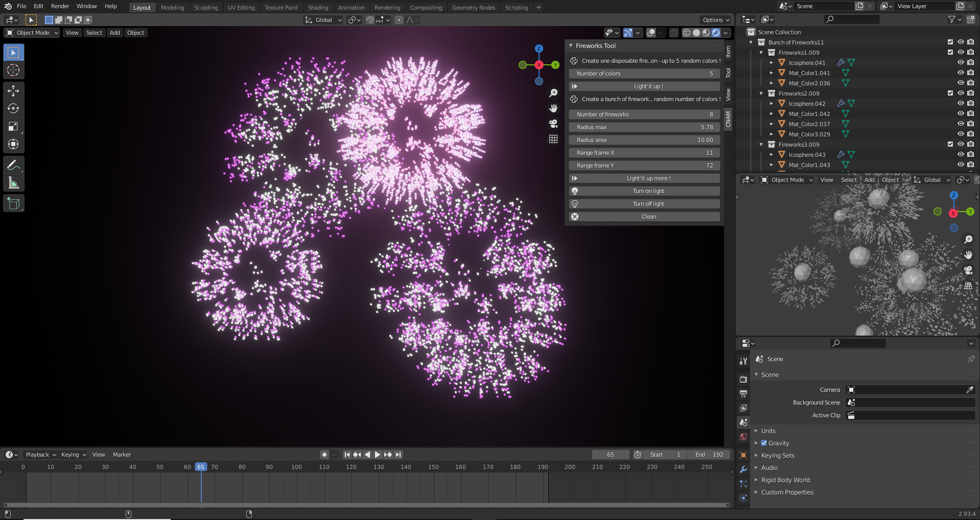Expand the Rigid Body World section
The height and width of the screenshot is (520, 980).
point(785,480)
